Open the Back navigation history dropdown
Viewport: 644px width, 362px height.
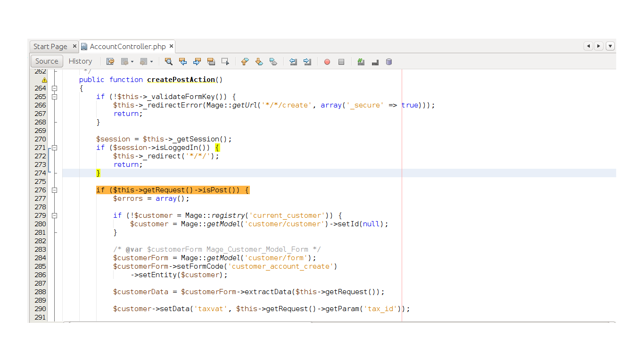coord(132,61)
